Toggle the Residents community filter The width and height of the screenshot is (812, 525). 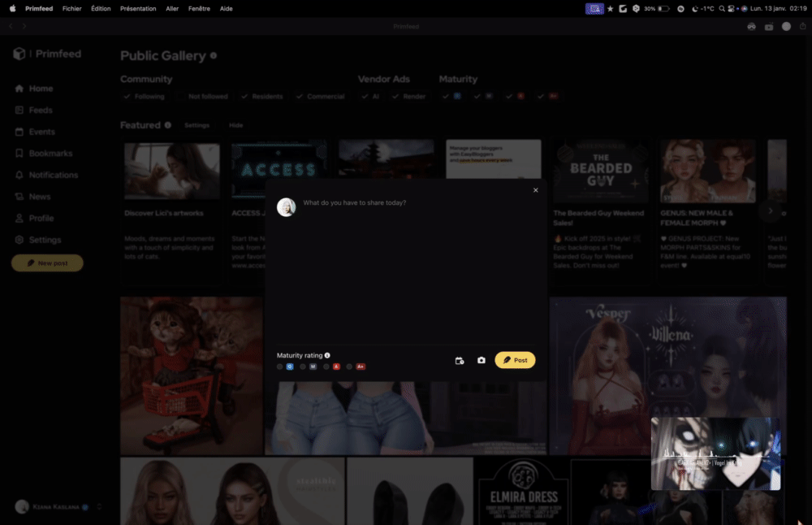(x=262, y=97)
